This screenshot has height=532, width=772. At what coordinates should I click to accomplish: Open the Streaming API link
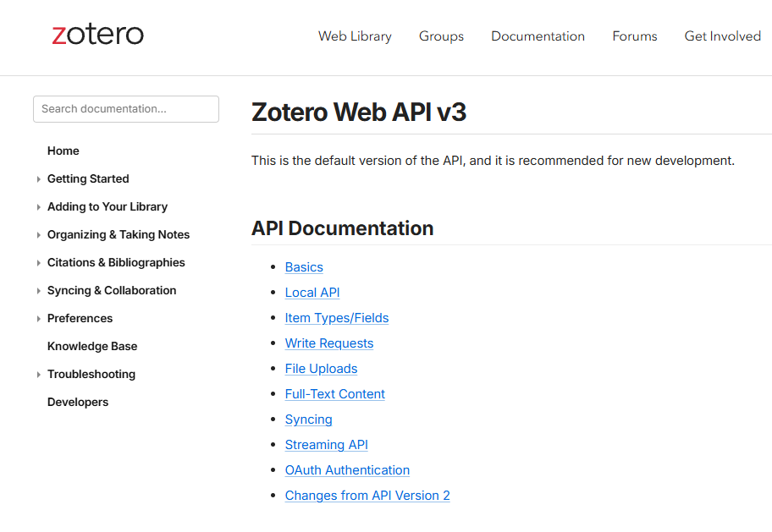[x=327, y=445]
